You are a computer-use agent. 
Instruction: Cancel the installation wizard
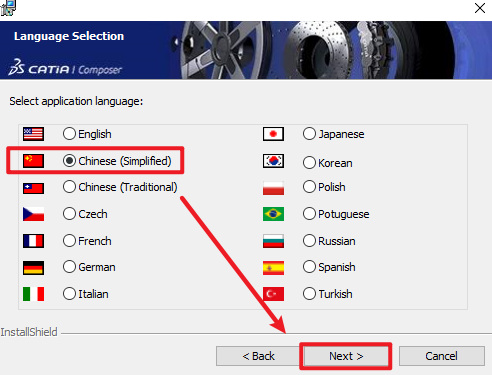pyautogui.click(x=441, y=356)
